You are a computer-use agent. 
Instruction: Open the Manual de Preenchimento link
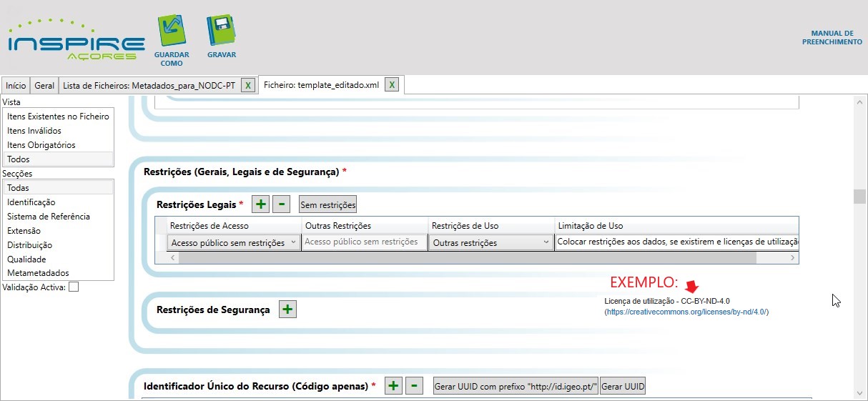832,38
